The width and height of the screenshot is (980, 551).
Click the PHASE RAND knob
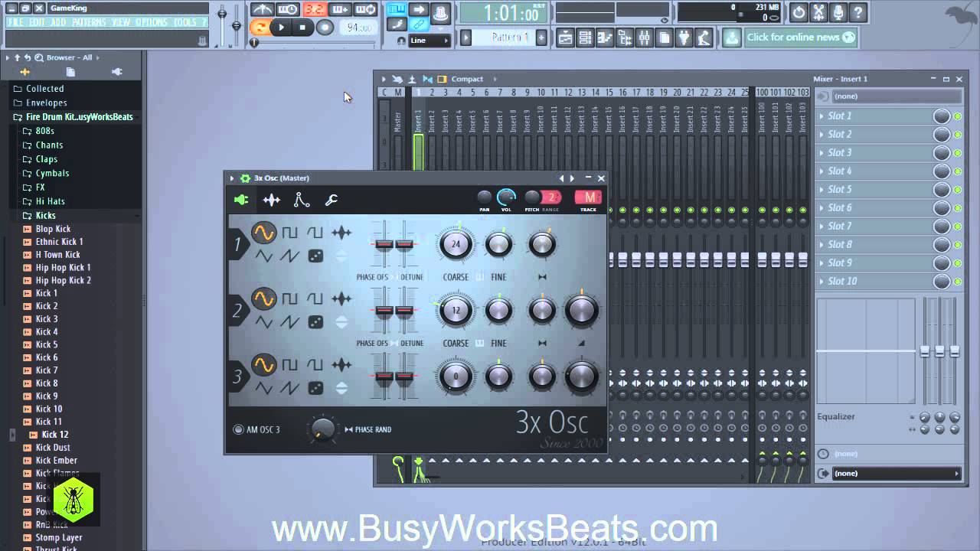pyautogui.click(x=323, y=429)
